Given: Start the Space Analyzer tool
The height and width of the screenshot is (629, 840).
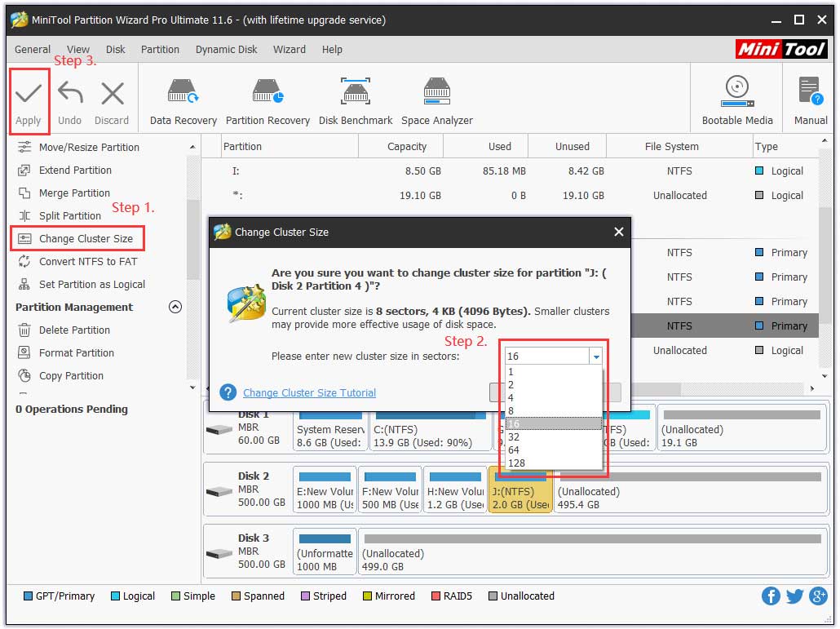Looking at the screenshot, I should [437, 91].
